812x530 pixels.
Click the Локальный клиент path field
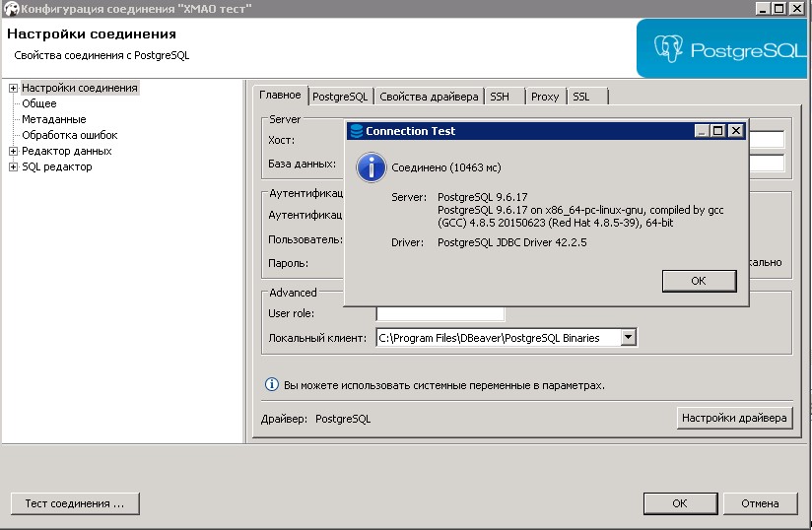point(499,338)
